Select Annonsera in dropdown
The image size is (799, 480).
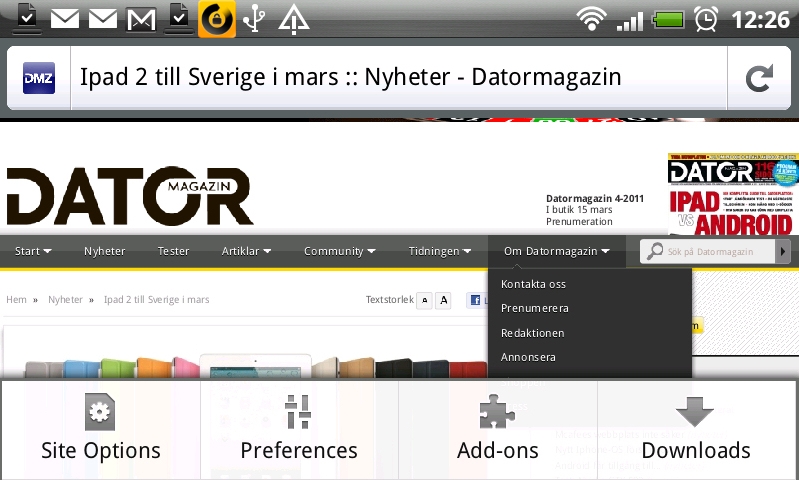point(528,357)
